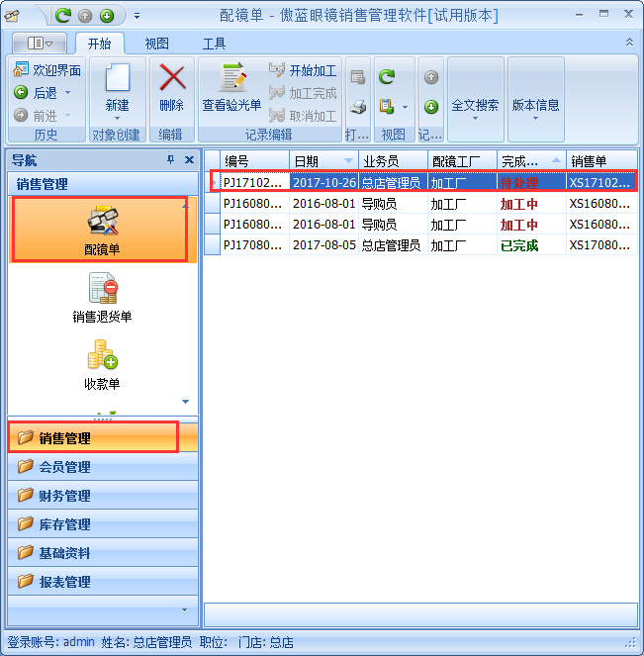Open the 库存管理 navigation section
The width and height of the screenshot is (644, 656).
click(x=64, y=524)
